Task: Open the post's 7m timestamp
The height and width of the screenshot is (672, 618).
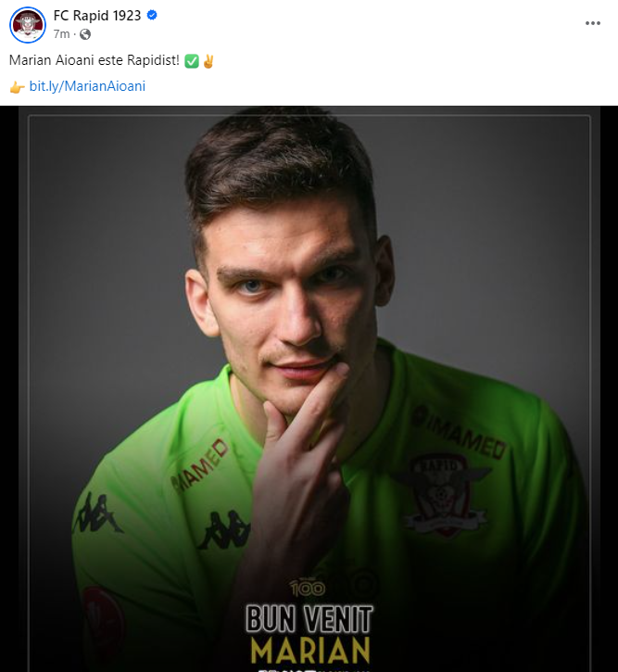Action: click(x=61, y=34)
